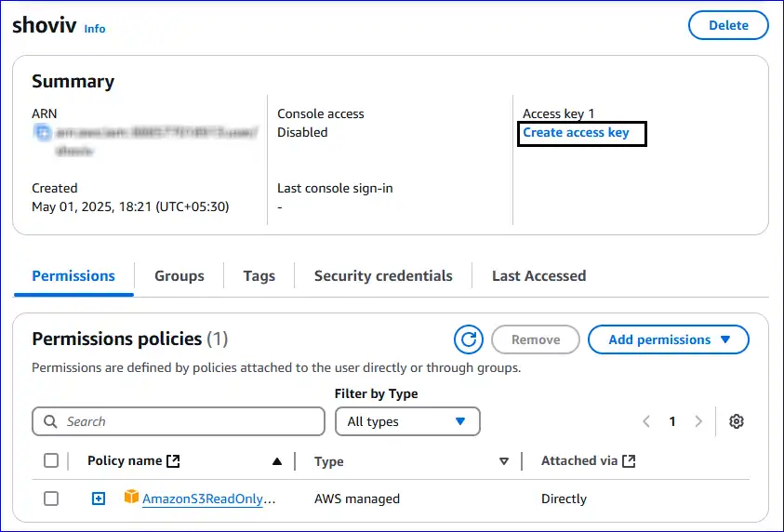This screenshot has height=532, width=784.
Task: Click the Type column header
Action: 328,461
